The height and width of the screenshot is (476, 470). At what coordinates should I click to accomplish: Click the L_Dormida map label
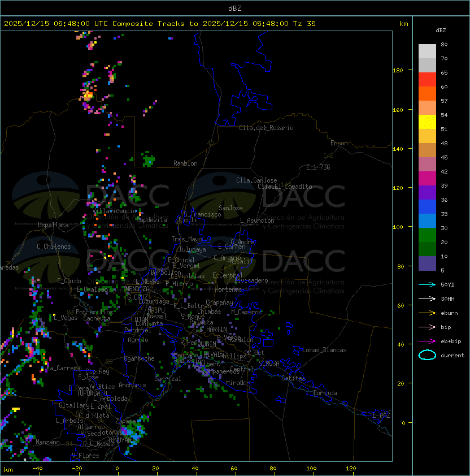[321, 393]
